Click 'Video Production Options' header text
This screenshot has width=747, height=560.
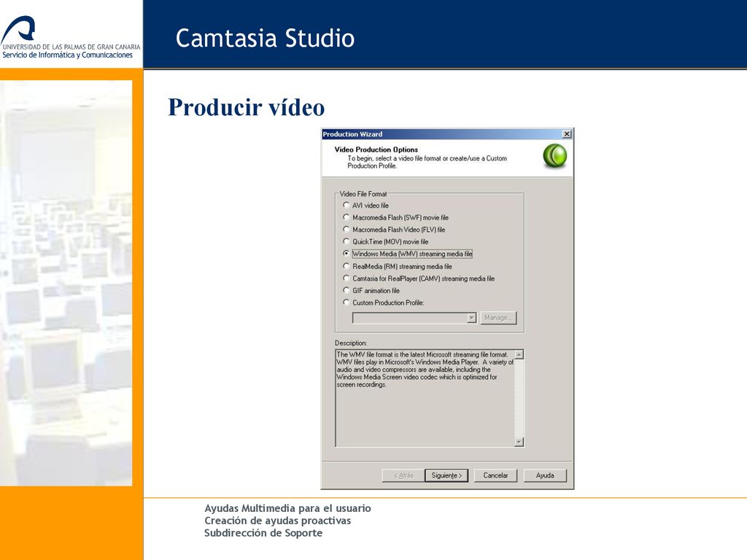pos(376,149)
